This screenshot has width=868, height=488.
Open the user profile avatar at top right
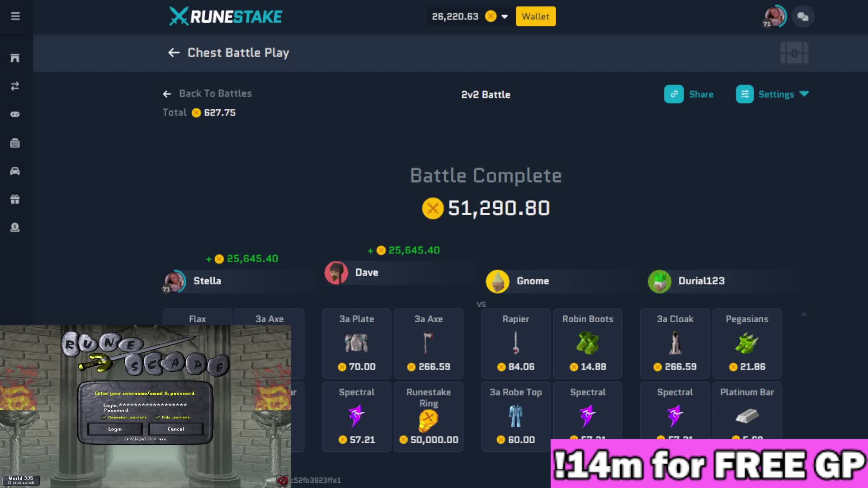pos(774,16)
